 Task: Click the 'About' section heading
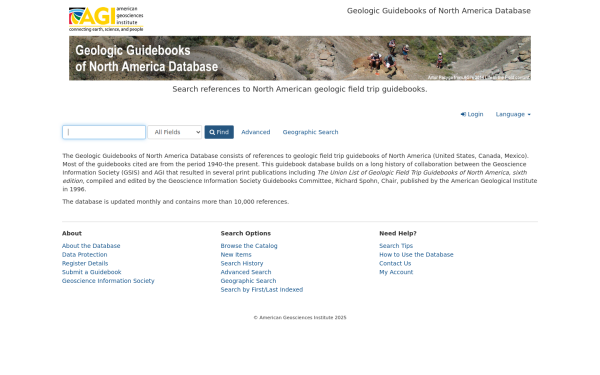coord(72,233)
